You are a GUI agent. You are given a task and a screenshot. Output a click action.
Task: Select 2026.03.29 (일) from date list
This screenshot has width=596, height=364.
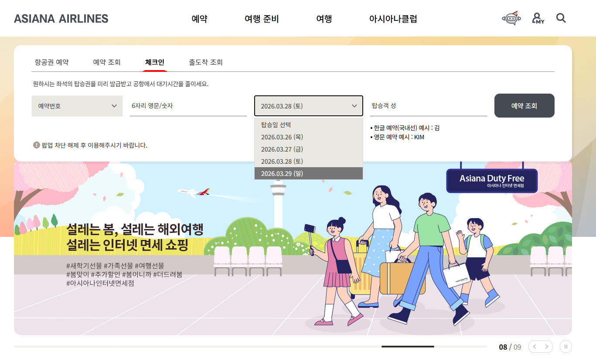click(x=308, y=173)
